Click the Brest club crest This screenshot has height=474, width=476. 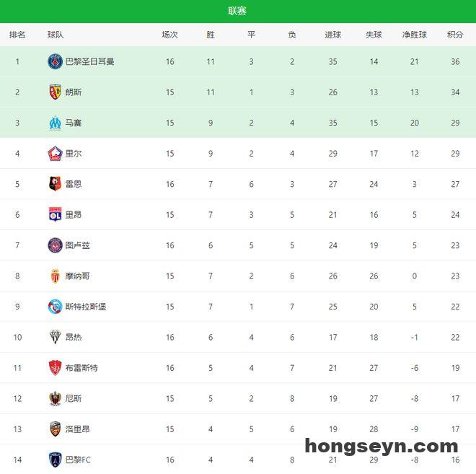pyautogui.click(x=56, y=368)
